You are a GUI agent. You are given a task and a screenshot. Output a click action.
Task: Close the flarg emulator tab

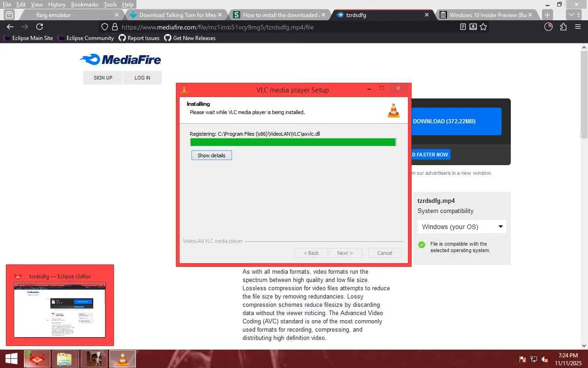click(x=117, y=15)
